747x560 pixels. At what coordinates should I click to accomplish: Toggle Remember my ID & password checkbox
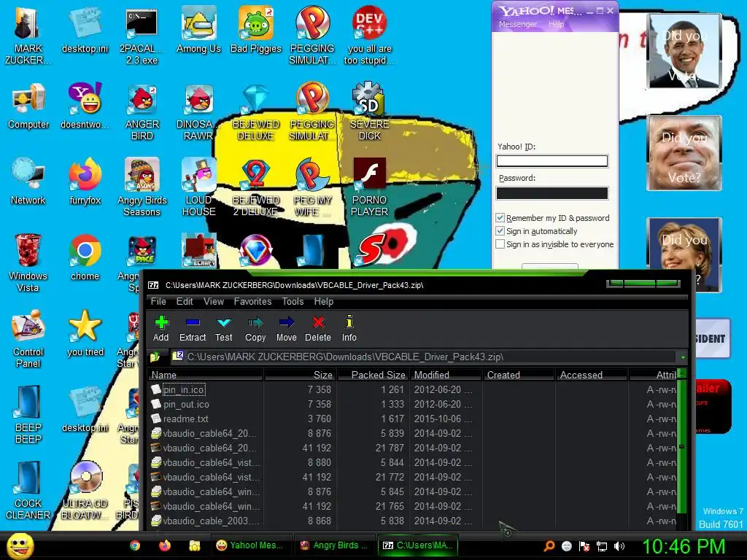pos(500,218)
